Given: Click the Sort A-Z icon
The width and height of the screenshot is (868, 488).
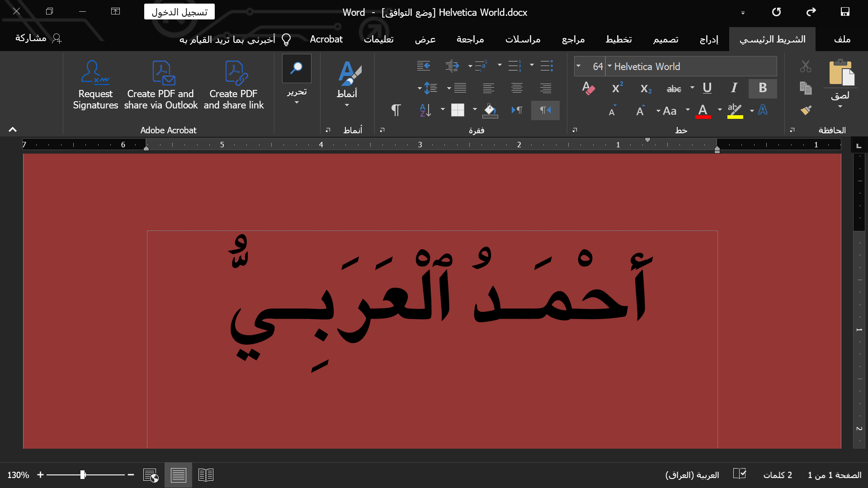Looking at the screenshot, I should point(425,110).
